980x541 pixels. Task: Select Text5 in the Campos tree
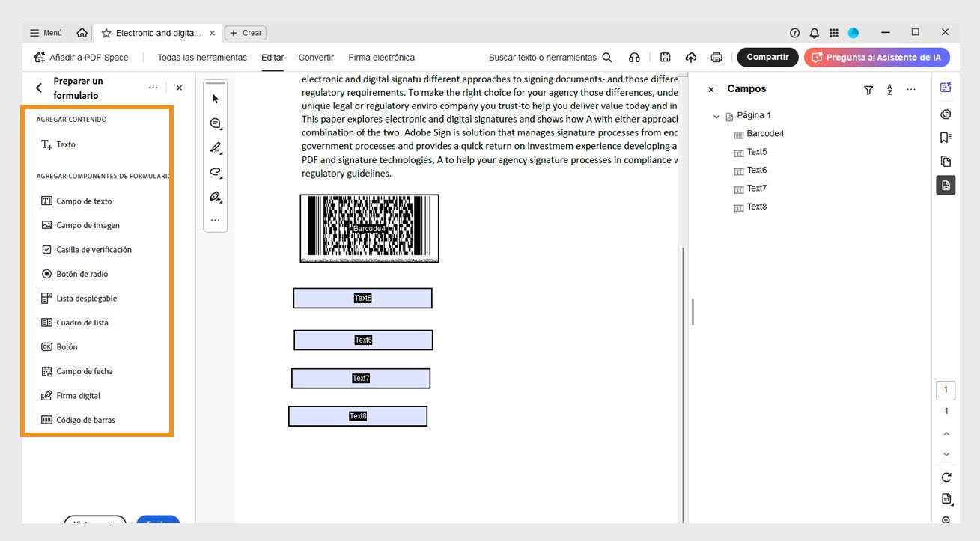tap(750, 152)
